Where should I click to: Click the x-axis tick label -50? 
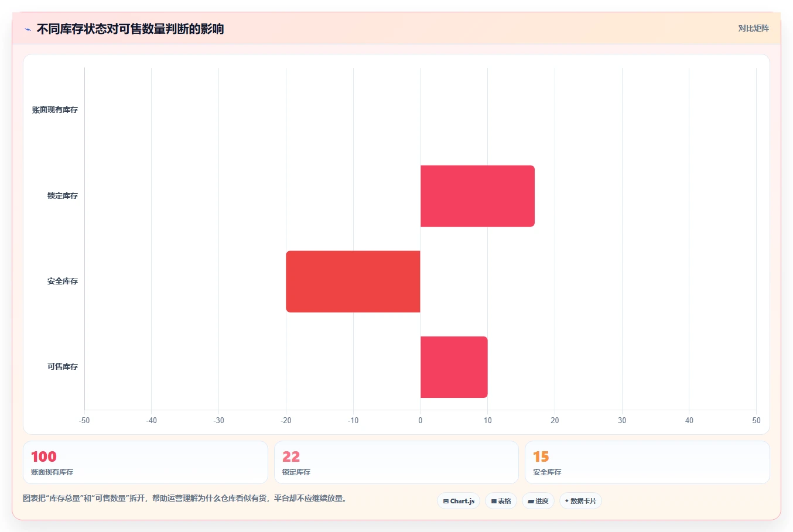[x=84, y=421]
